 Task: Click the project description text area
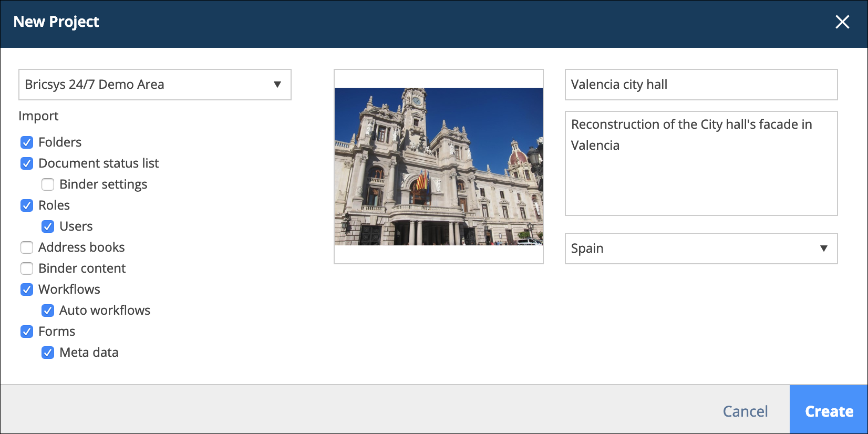pyautogui.click(x=701, y=163)
